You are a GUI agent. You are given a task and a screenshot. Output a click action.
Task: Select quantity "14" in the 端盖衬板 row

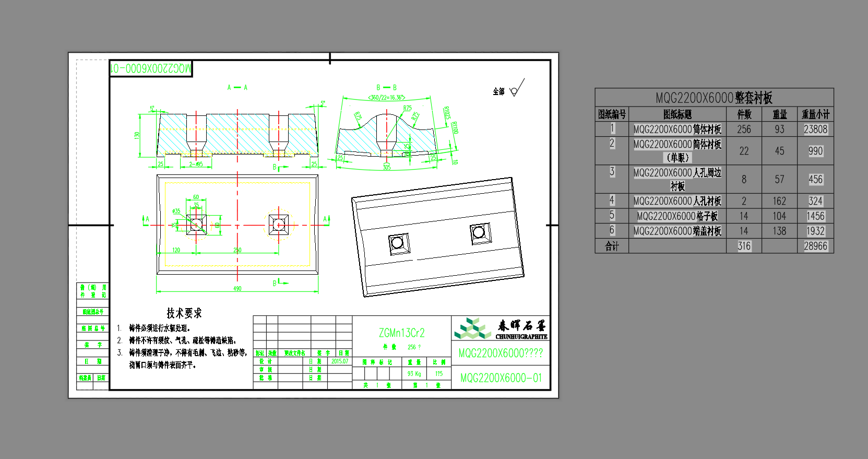tap(744, 231)
